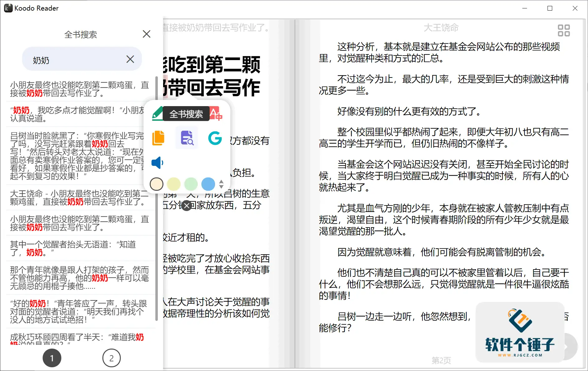
Task: Open the four-square menu icon at top right
Action: (x=564, y=31)
